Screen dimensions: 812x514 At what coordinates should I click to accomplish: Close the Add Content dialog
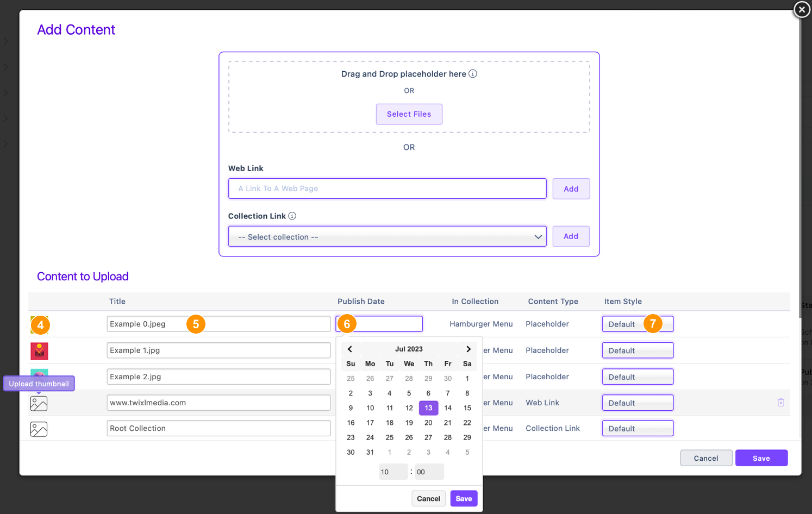click(x=802, y=10)
